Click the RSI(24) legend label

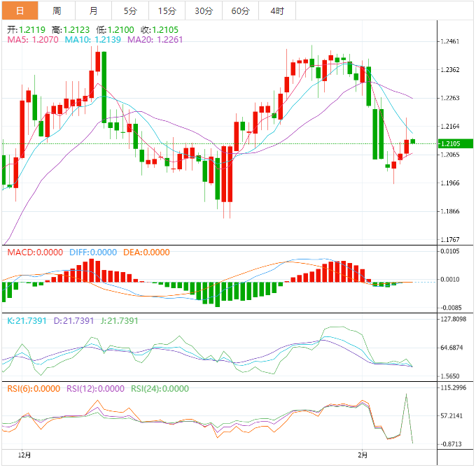[160, 389]
